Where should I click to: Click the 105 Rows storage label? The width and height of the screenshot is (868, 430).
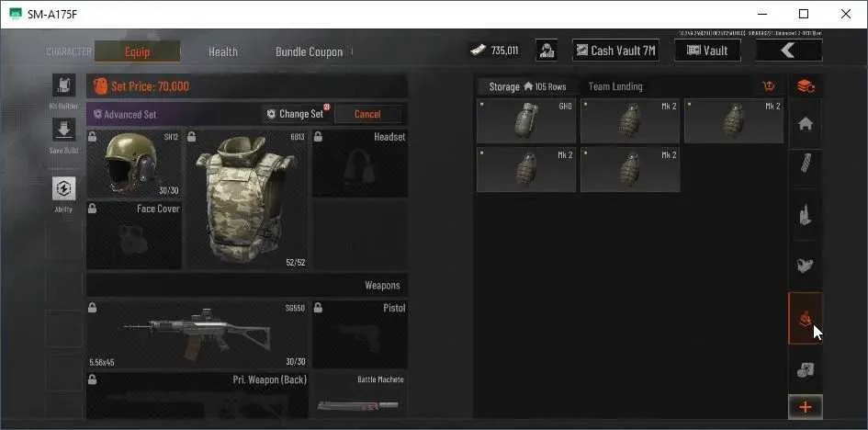tap(550, 87)
